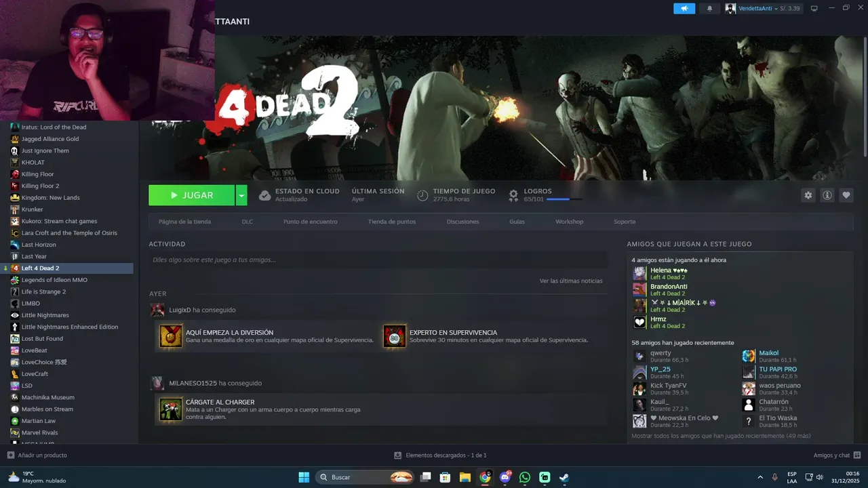Image resolution: width=868 pixels, height=488 pixels.
Task: Open File Explorer from the taskbar
Action: (x=465, y=477)
